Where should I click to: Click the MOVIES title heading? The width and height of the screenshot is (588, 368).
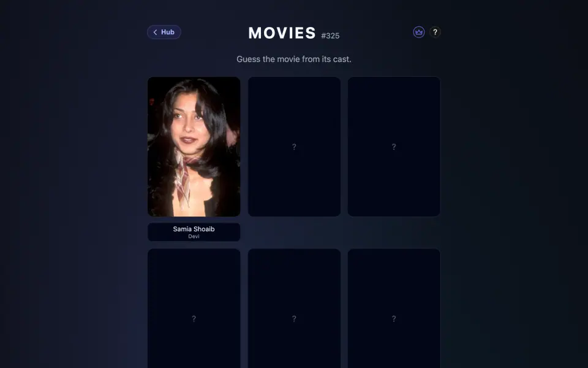pyautogui.click(x=282, y=33)
